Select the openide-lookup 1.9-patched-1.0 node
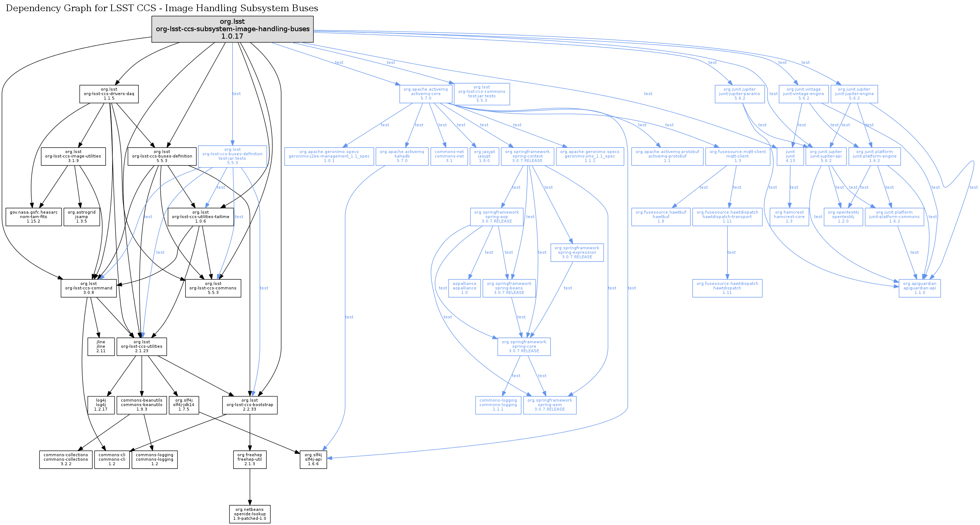Image resolution: width=980 pixels, height=525 pixels. coord(250,514)
